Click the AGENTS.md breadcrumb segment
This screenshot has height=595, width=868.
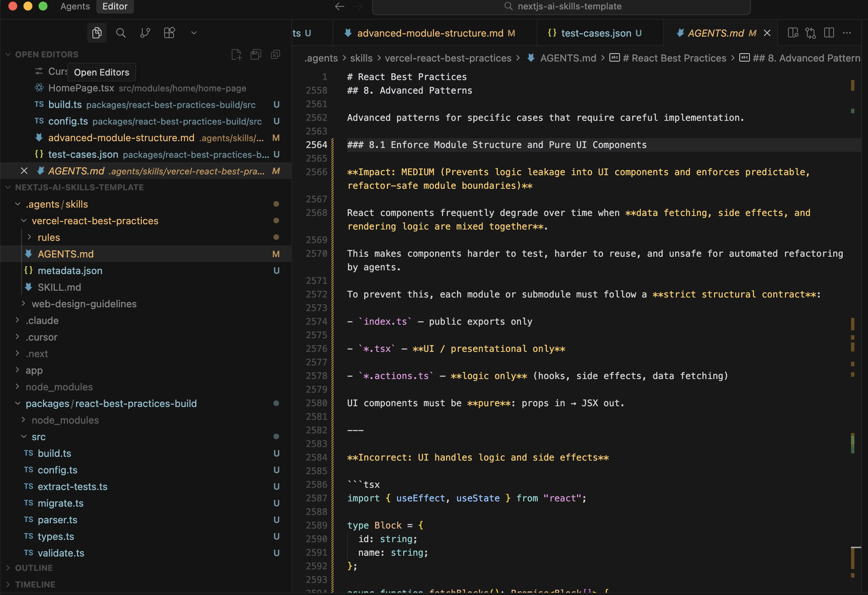pos(562,58)
